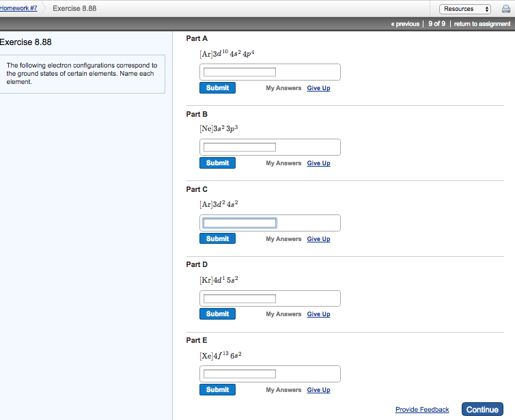Click Give Up for Part D
This screenshot has width=515, height=420.
[x=318, y=314]
